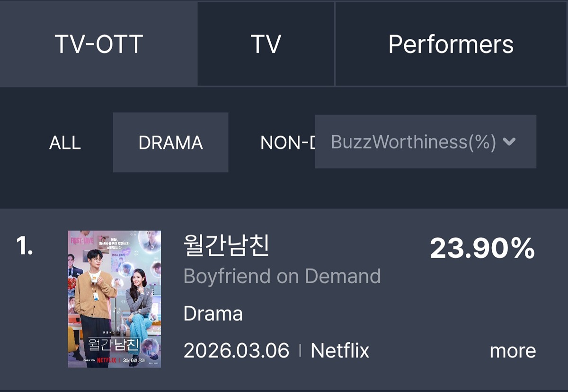Click the release date 2026.03.06

(236, 351)
